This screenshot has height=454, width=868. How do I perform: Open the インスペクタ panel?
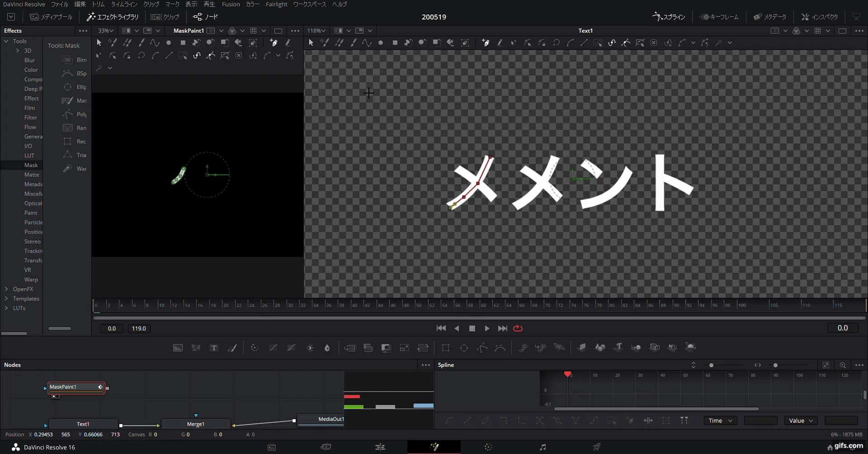(819, 17)
